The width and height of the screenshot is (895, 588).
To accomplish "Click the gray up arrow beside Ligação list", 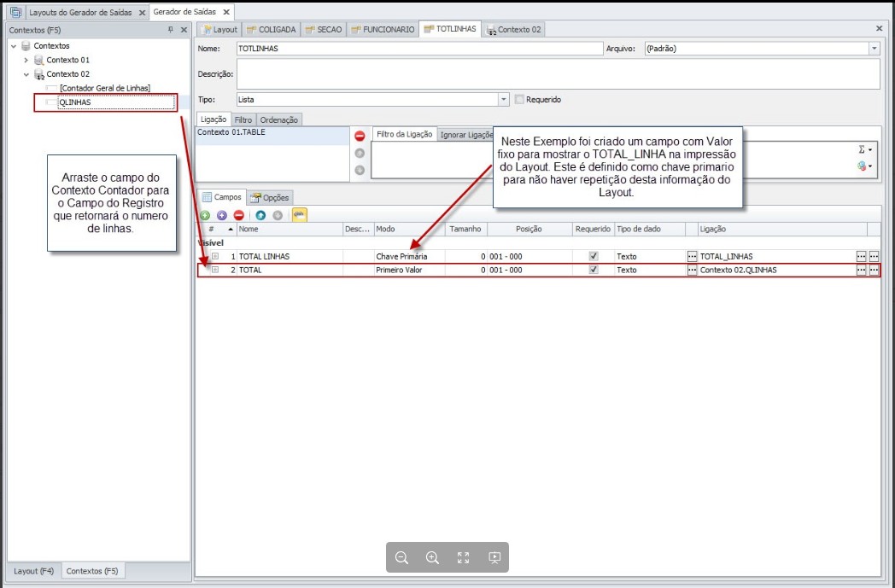I will click(360, 153).
